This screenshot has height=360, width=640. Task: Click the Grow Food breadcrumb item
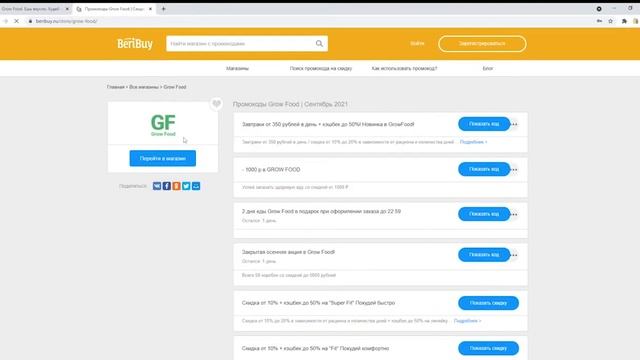click(175, 87)
